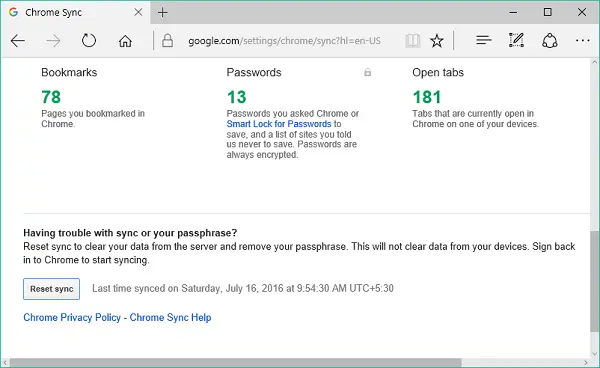Open reading view book icon
600x368 pixels.
412,41
